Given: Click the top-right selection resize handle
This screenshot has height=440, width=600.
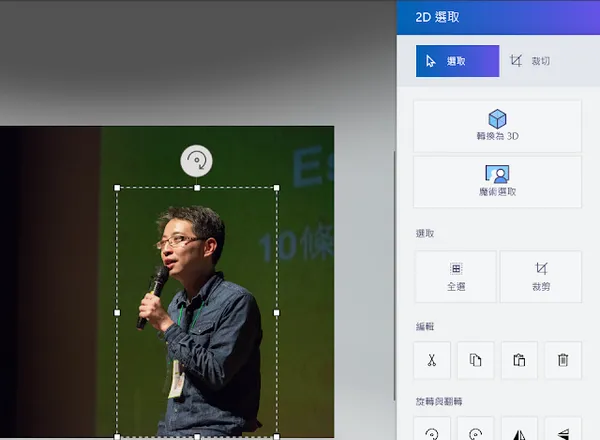Looking at the screenshot, I should (277, 187).
